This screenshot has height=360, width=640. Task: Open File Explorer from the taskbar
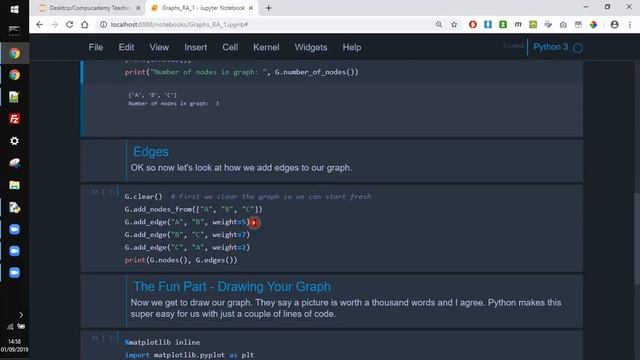[x=14, y=185]
